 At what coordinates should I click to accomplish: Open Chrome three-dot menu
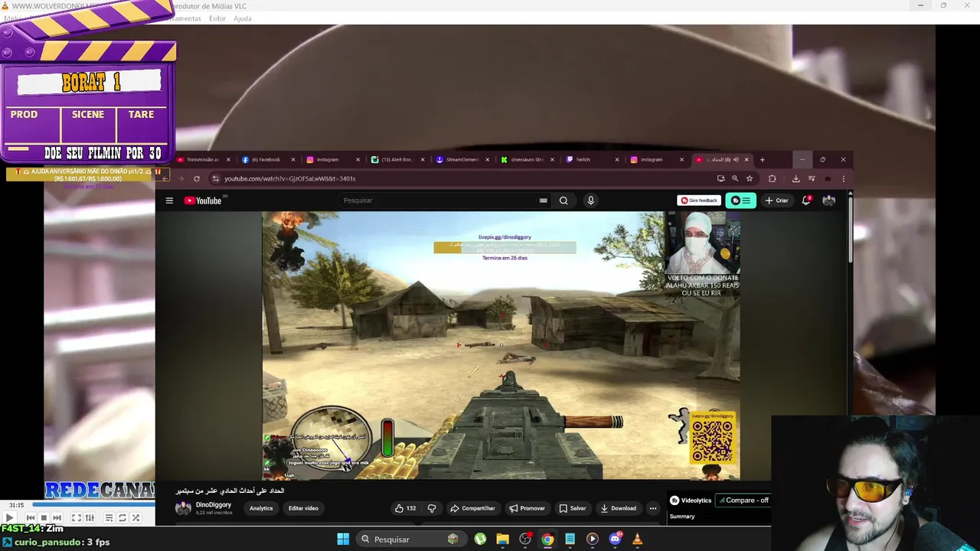coord(843,178)
